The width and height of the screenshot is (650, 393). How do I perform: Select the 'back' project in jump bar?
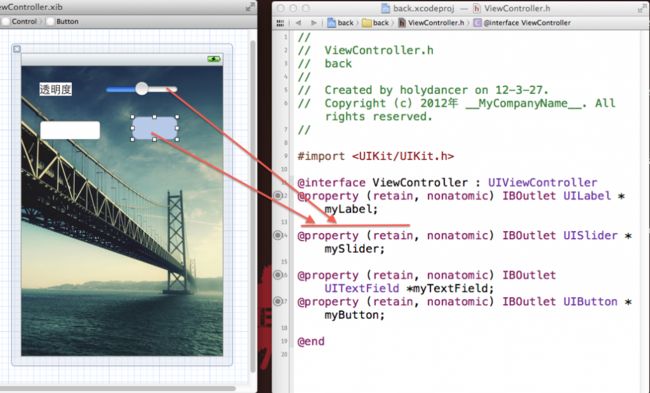coord(340,23)
